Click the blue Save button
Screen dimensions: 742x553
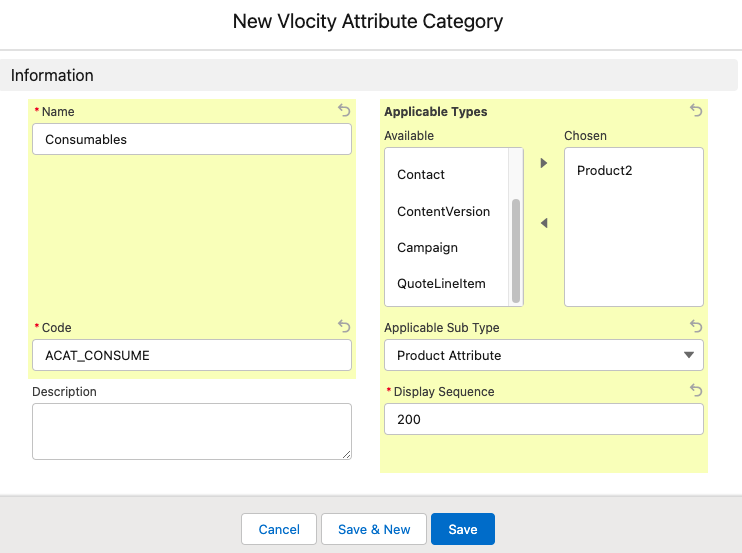(463, 529)
